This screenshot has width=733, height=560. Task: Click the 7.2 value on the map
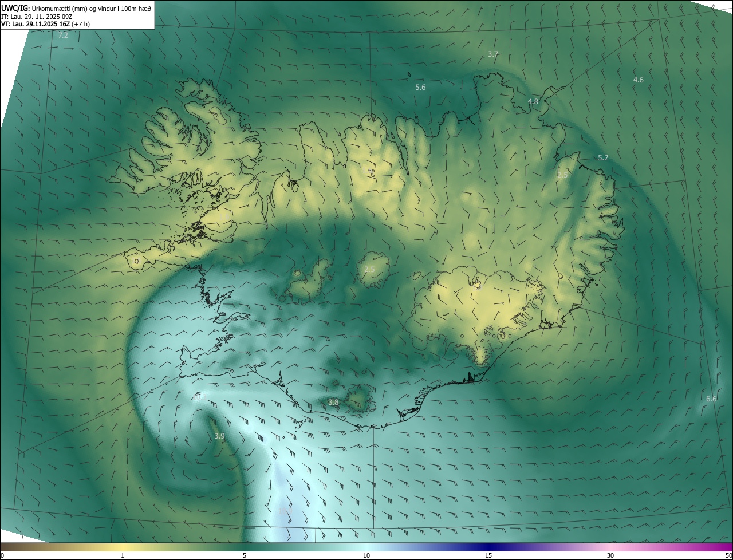coord(63,35)
